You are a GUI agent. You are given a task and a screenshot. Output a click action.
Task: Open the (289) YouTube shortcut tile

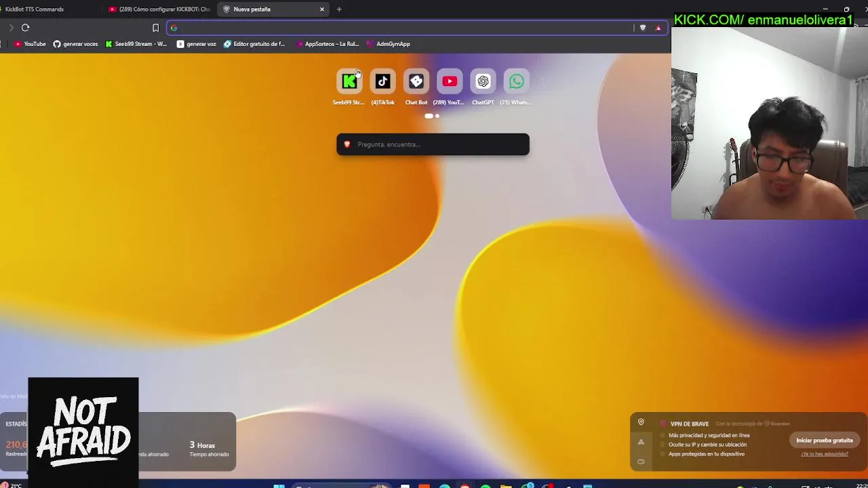450,82
